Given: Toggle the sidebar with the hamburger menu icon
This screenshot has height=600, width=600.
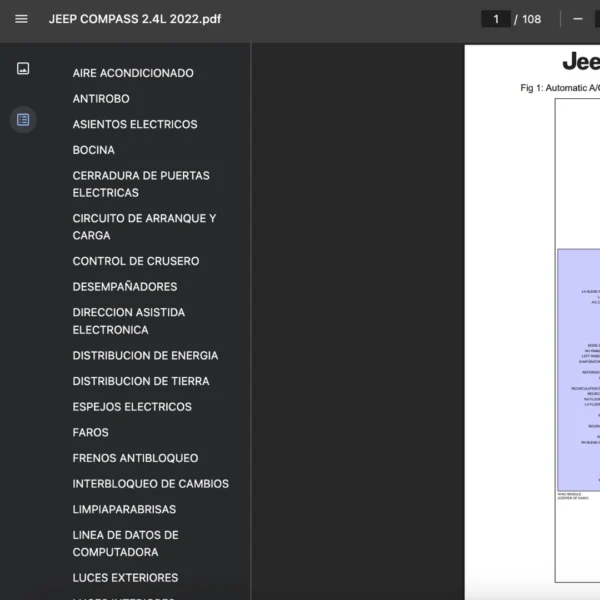Looking at the screenshot, I should tap(21, 19).
